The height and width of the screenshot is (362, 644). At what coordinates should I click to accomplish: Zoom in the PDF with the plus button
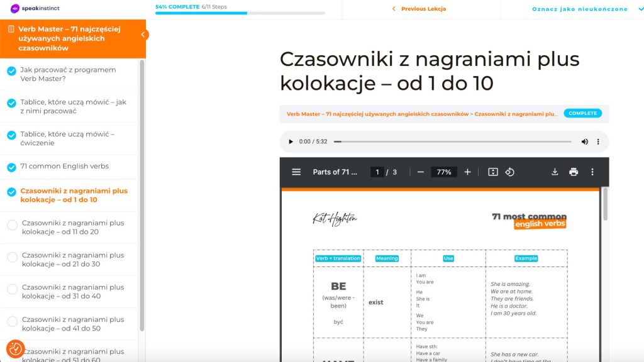467,172
